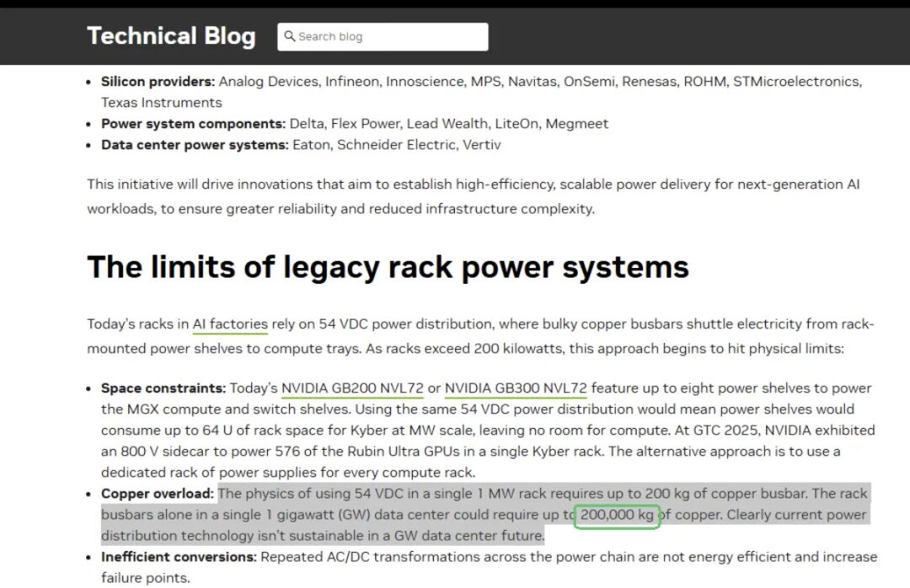Image resolution: width=910 pixels, height=588 pixels.
Task: Click the Space constraints: label
Action: (x=163, y=388)
